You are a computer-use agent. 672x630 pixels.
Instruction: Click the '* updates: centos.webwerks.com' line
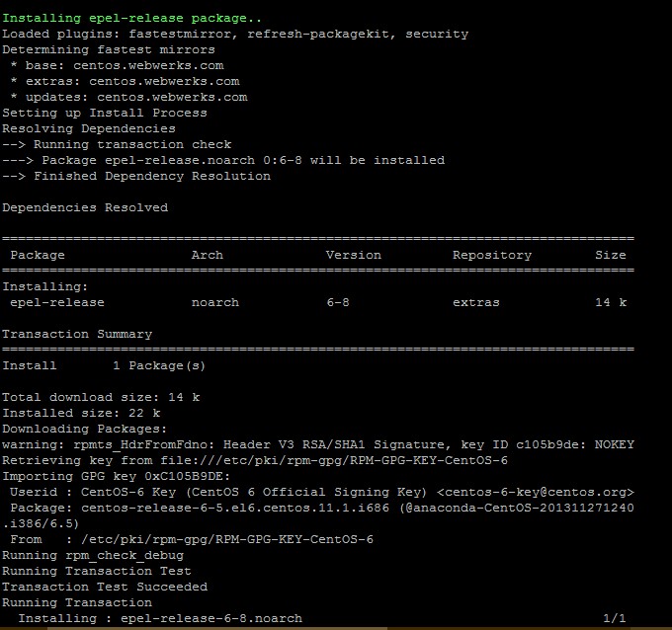click(129, 97)
